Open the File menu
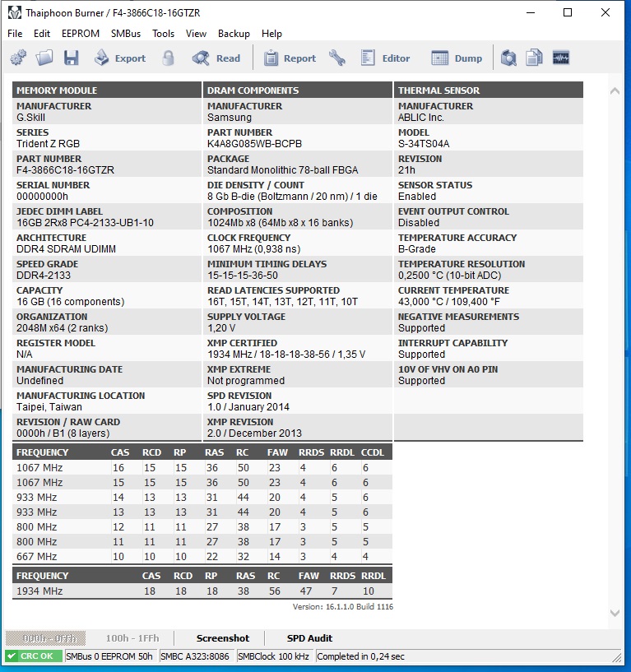Image resolution: width=631 pixels, height=672 pixels. tap(15, 34)
